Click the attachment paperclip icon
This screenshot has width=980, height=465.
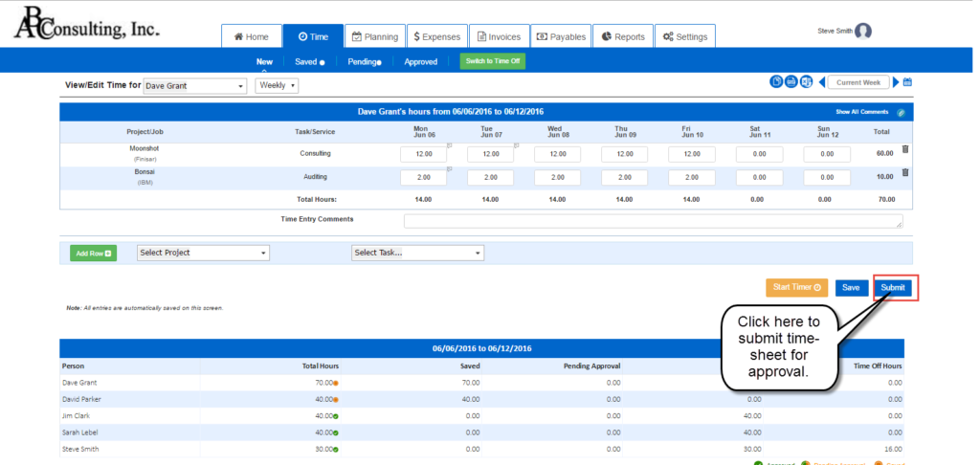[901, 113]
